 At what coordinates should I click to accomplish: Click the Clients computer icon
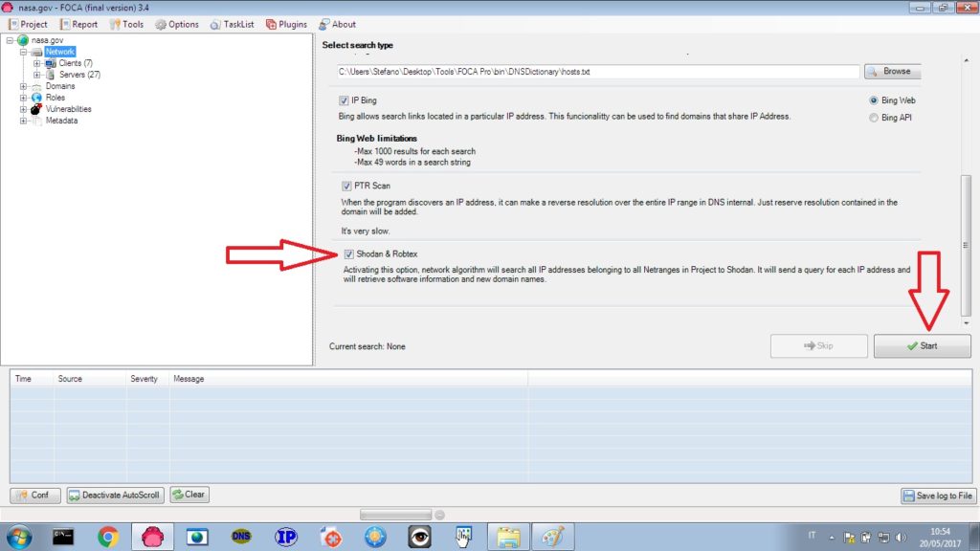click(51, 63)
